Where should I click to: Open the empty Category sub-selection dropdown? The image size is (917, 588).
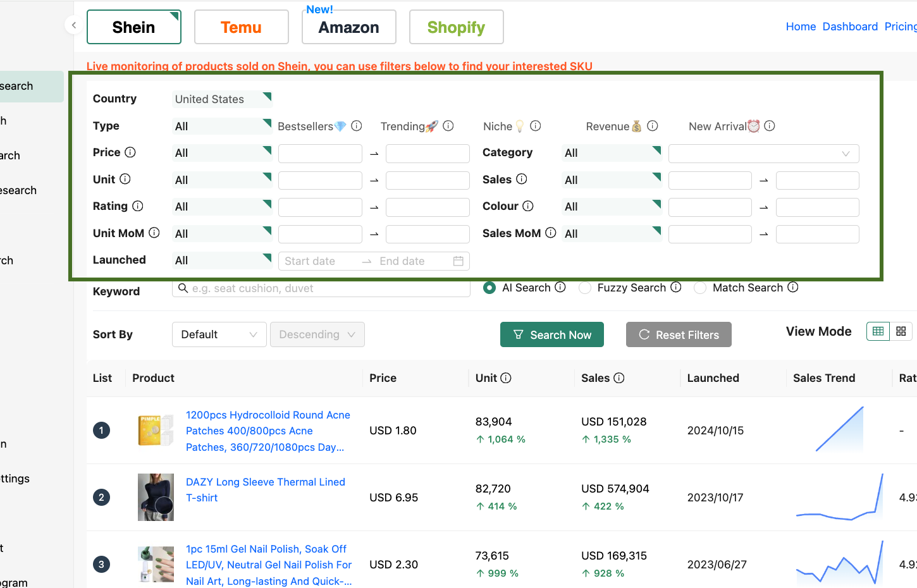tap(763, 154)
